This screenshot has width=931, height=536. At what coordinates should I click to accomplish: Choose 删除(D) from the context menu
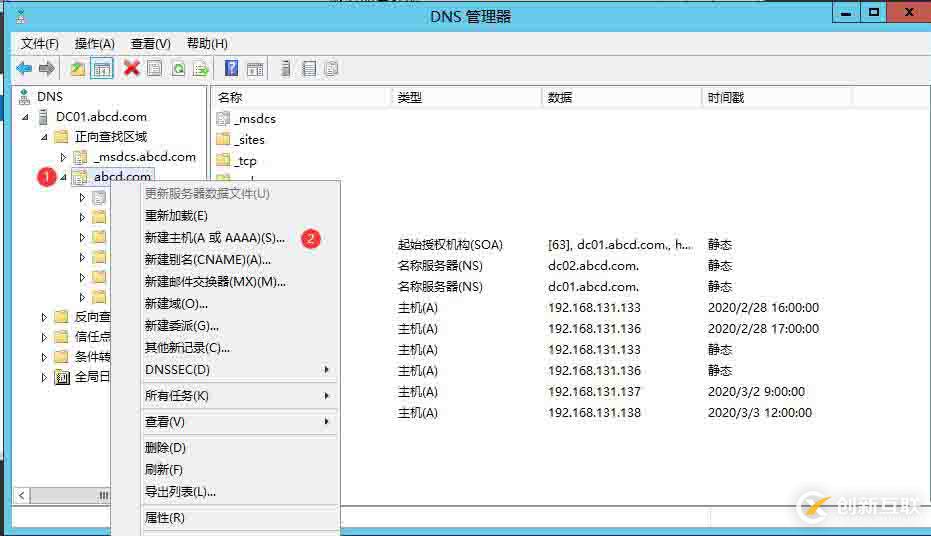(x=240, y=448)
